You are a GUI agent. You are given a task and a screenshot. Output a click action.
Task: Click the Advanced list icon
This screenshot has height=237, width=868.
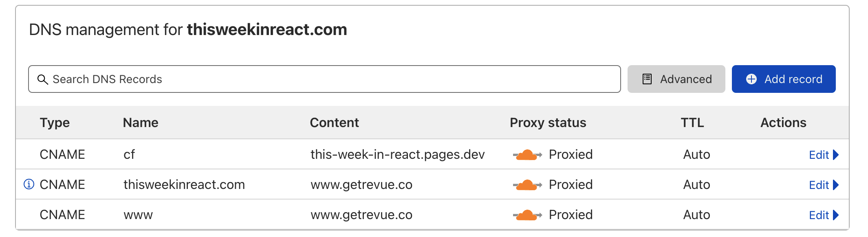pos(647,79)
